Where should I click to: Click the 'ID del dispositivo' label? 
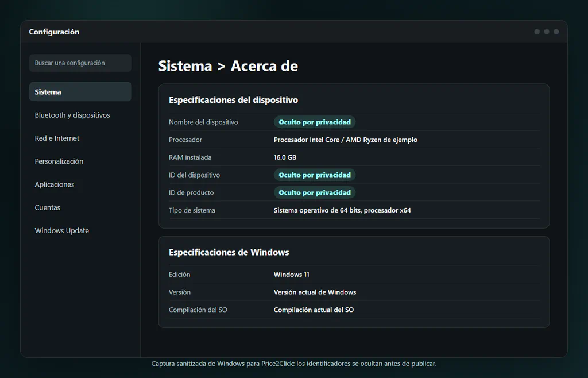(194, 175)
